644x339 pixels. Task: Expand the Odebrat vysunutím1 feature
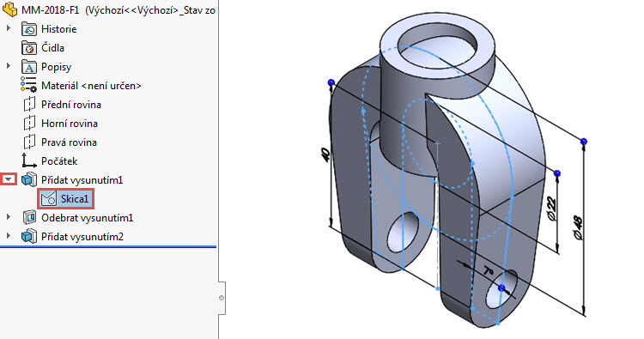tap(9, 217)
